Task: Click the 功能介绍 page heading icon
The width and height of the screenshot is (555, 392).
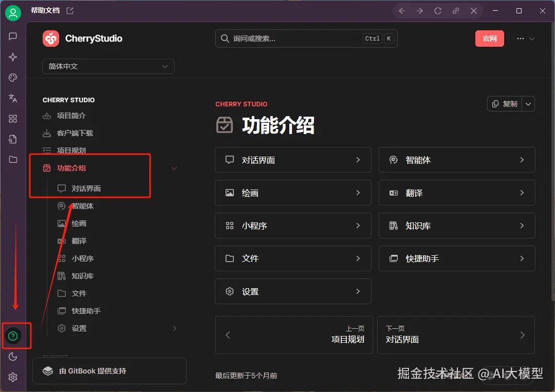Action: tap(225, 125)
